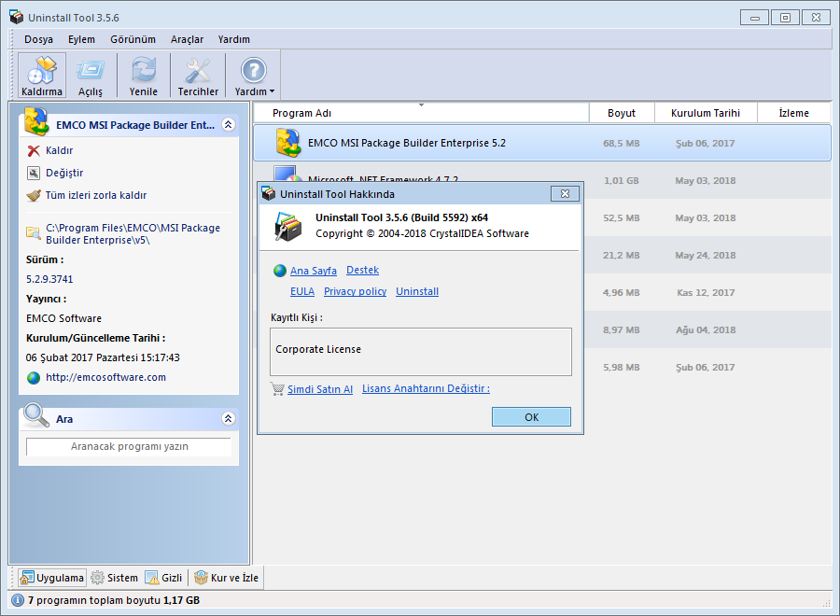Screen dimensions: 840x616
Task: Click the 8,97 MB size cell
Action: click(622, 330)
